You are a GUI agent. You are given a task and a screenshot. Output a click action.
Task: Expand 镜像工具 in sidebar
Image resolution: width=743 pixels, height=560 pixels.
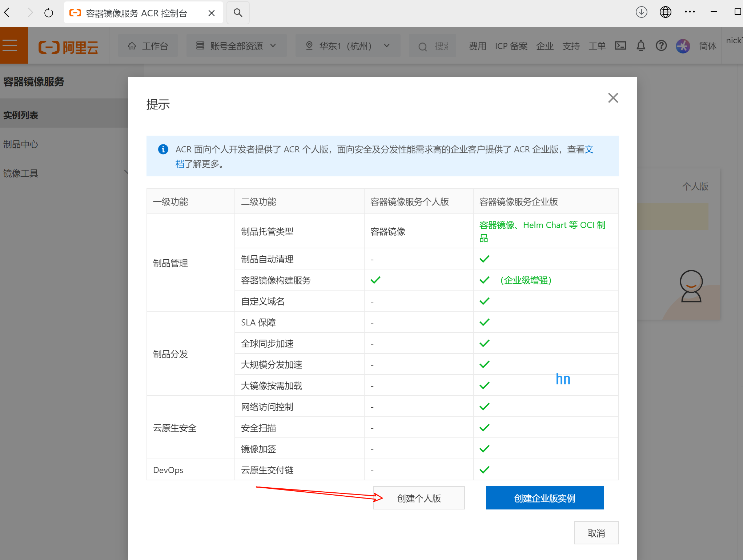[64, 173]
